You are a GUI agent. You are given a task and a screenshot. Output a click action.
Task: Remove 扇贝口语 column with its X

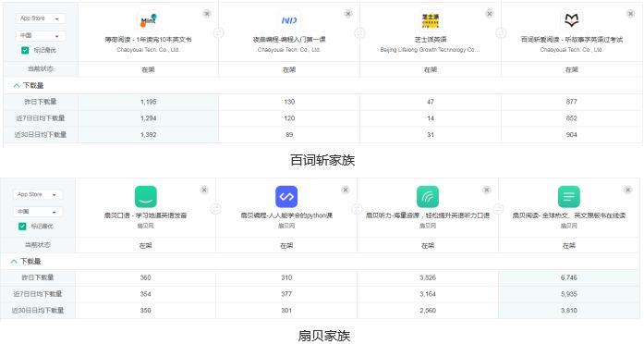[x=204, y=190]
